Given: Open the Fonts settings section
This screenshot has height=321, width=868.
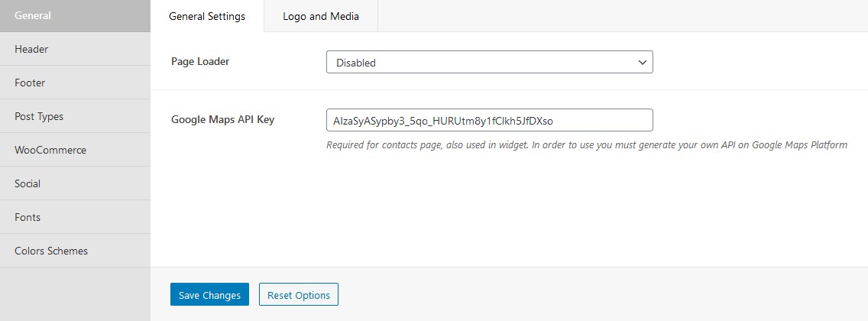Looking at the screenshot, I should [75, 217].
